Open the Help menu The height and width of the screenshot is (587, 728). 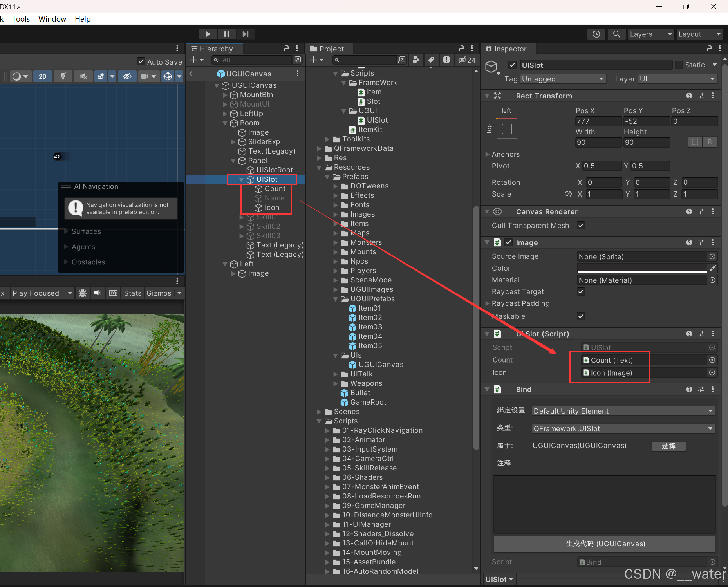83,19
